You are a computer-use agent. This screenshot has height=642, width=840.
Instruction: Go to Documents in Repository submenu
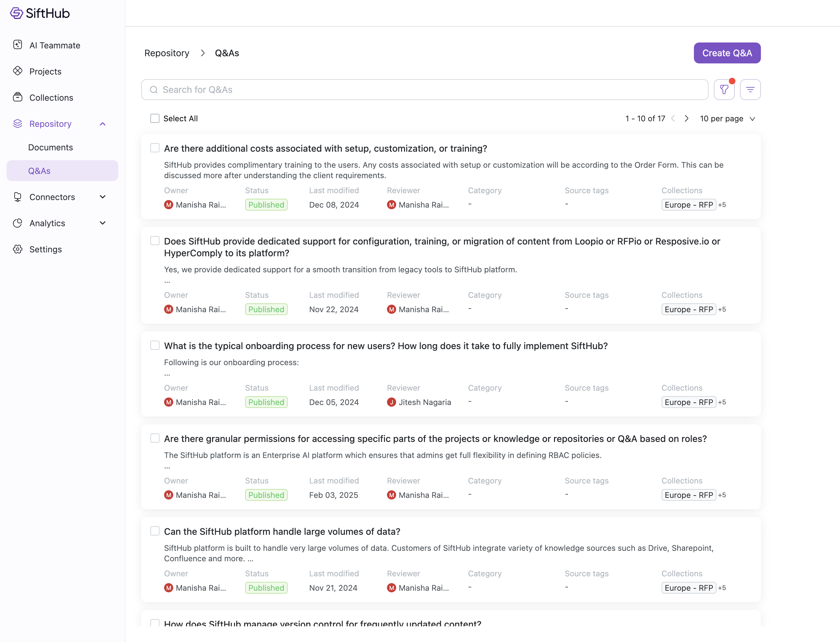(x=50, y=147)
